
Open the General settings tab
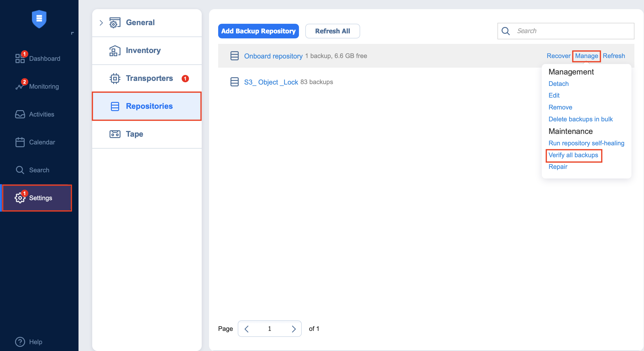147,23
